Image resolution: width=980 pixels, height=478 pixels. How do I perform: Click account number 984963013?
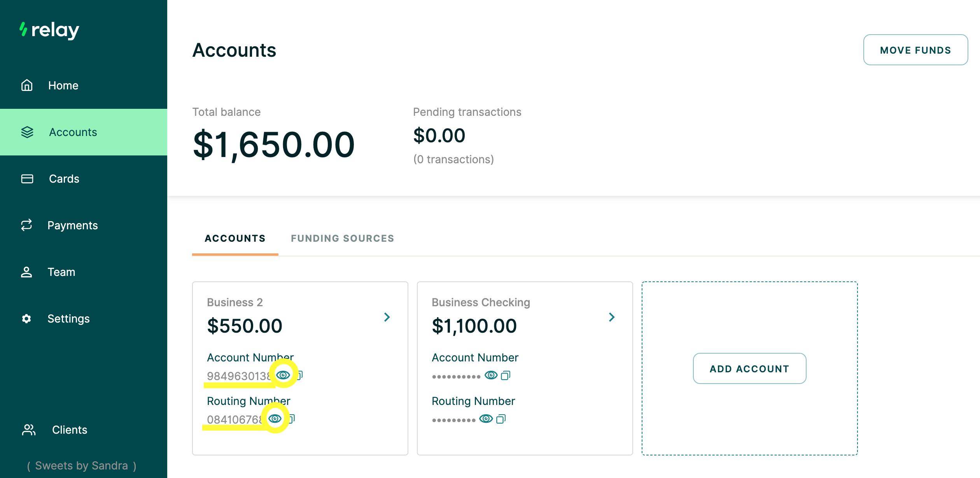239,376
